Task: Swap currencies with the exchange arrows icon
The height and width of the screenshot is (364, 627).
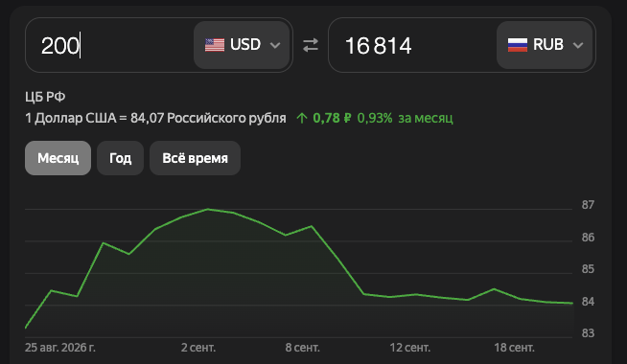Action: (311, 45)
